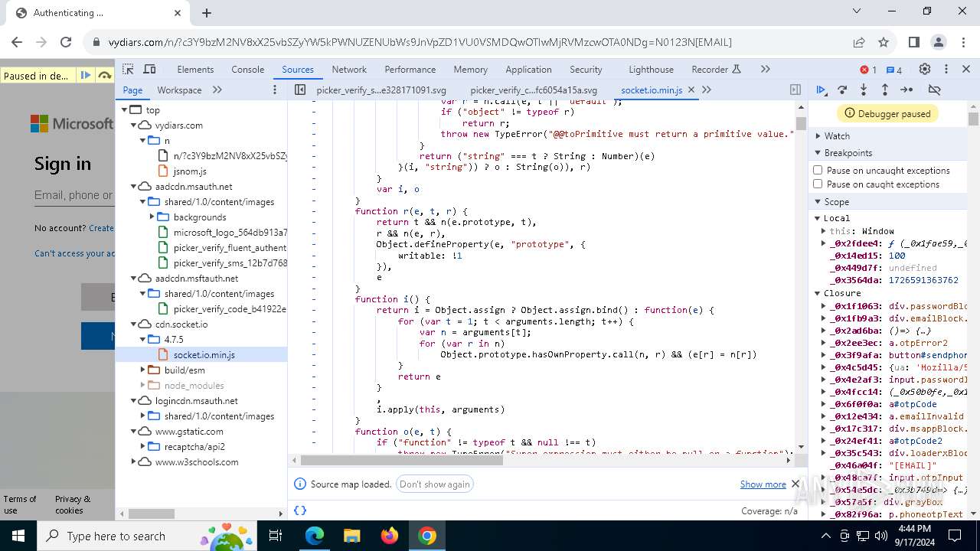Screen dimensions: 980x551
Task: Open DevTools customize menu (three dots)
Action: 946,69
